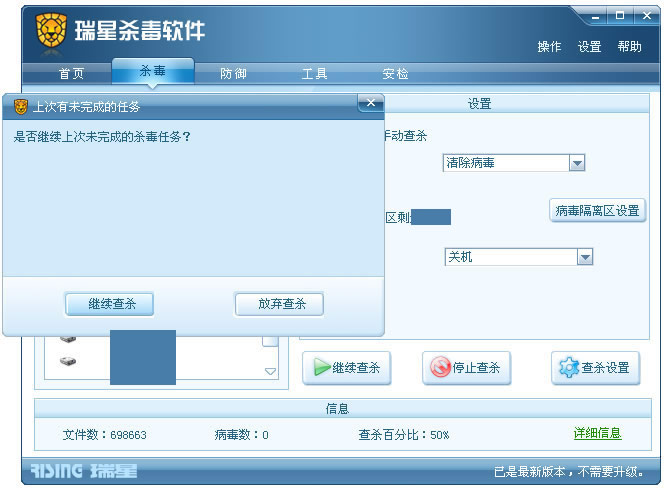
Task: Close the Rising antivirus main window
Action: 646,16
